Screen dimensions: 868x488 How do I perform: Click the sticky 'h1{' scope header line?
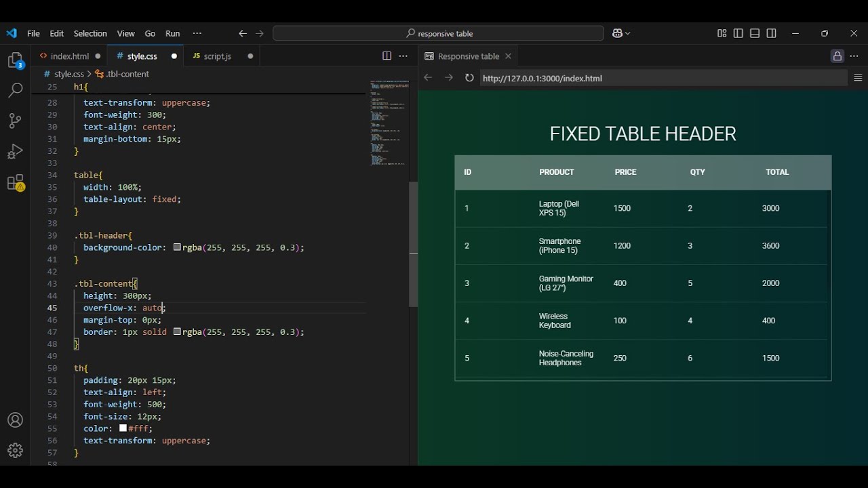81,87
